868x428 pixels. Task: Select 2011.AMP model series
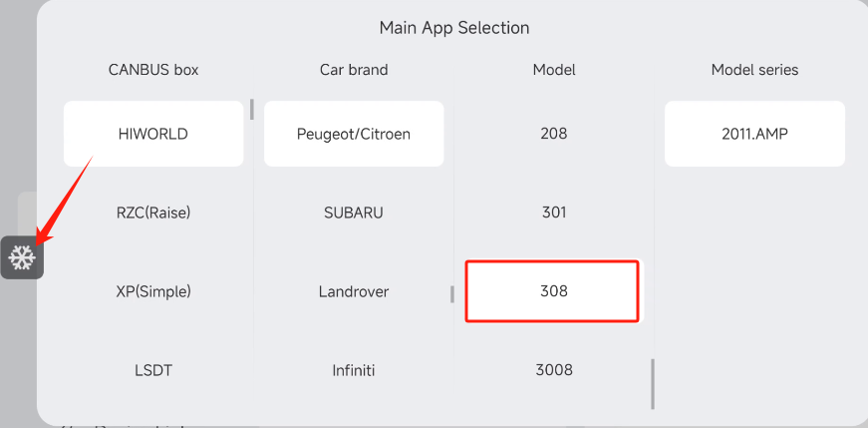[x=754, y=134]
